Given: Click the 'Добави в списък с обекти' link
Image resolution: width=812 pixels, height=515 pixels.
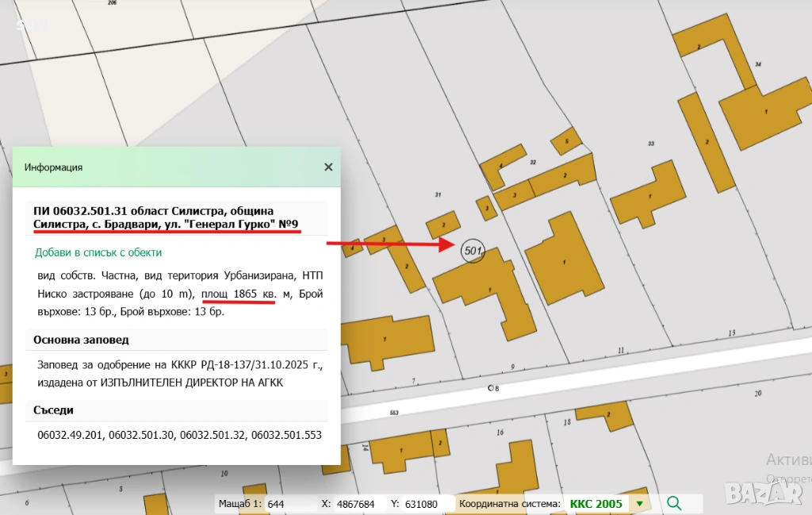Looking at the screenshot, I should (98, 252).
